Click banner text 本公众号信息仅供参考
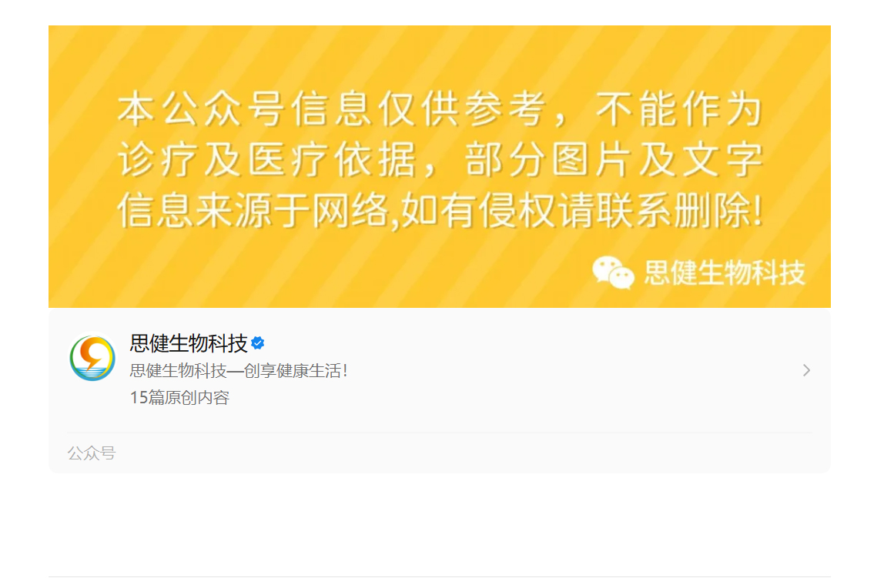Screen dimensions: 874x588 click(x=332, y=109)
